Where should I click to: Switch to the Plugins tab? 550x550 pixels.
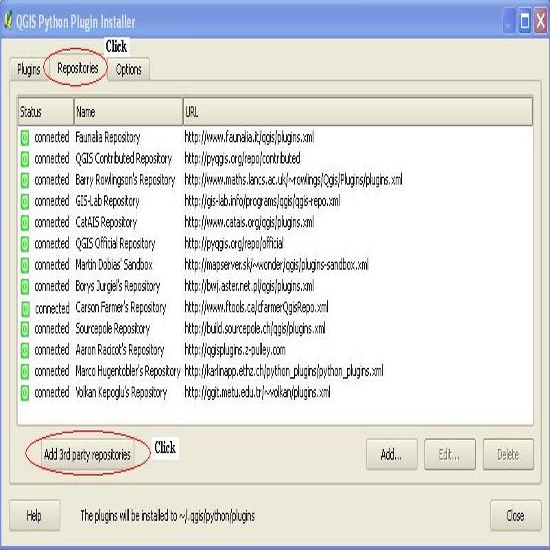28,69
